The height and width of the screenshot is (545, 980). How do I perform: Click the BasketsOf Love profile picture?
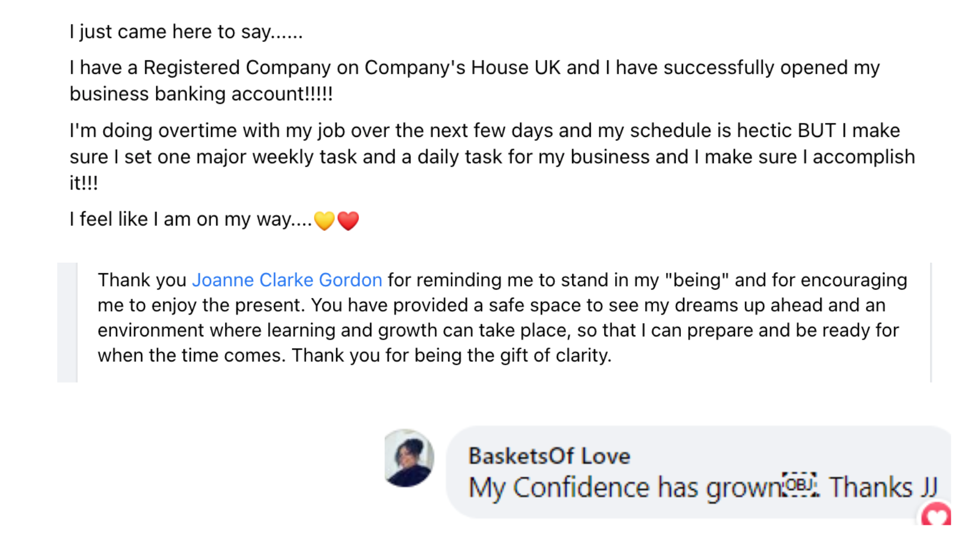(409, 458)
